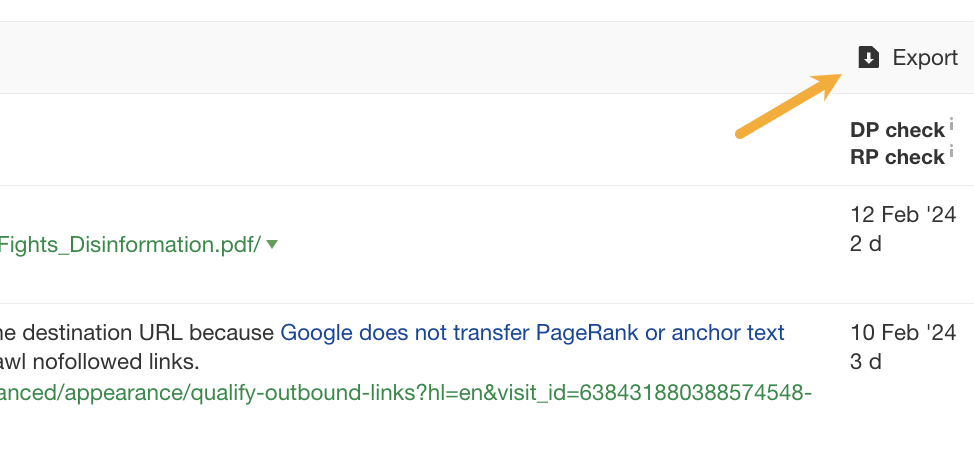Click the 10 Feb '24 date cell
The image size is (974, 470).
tap(903, 332)
